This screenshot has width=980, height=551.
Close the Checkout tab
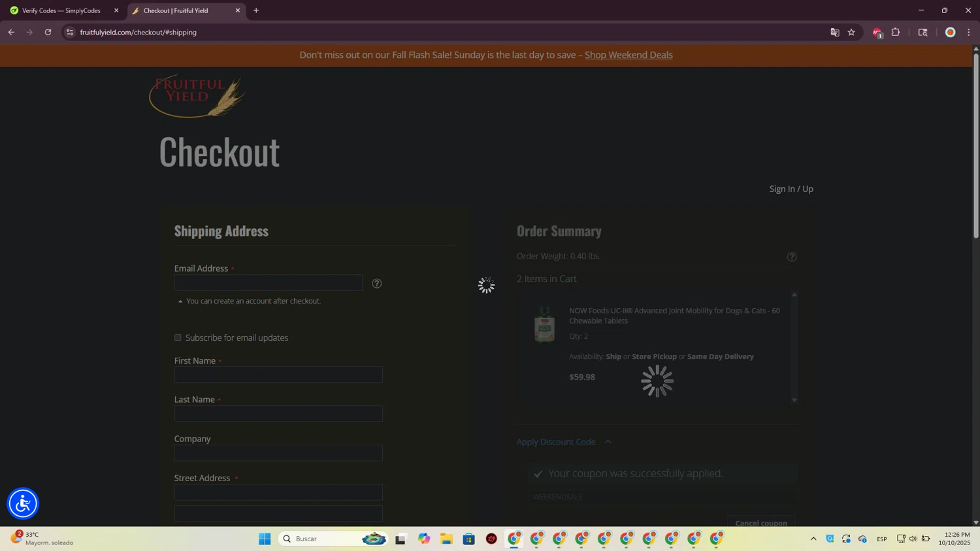[x=238, y=10]
